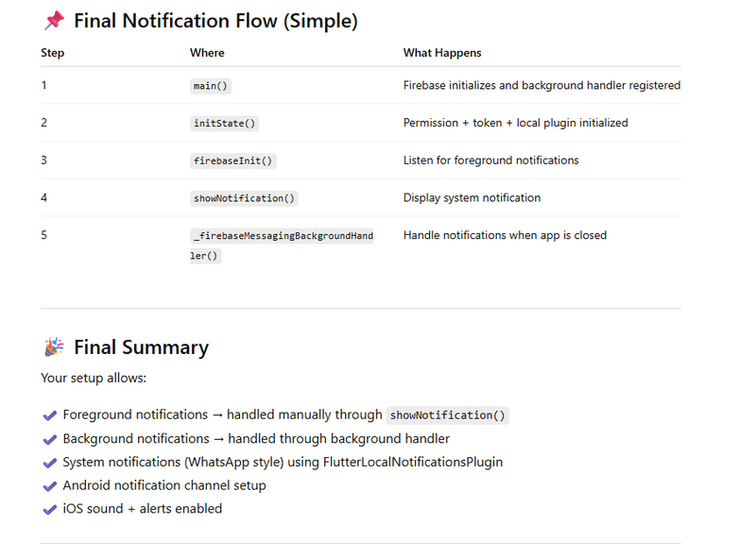The height and width of the screenshot is (558, 756).
Task: Click the firebaseInit() code chip
Action: (x=233, y=161)
